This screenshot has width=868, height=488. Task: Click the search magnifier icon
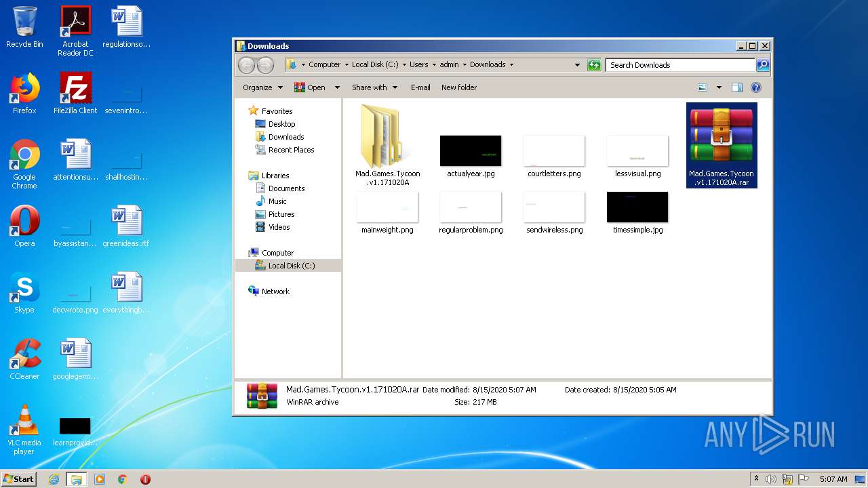click(x=763, y=65)
